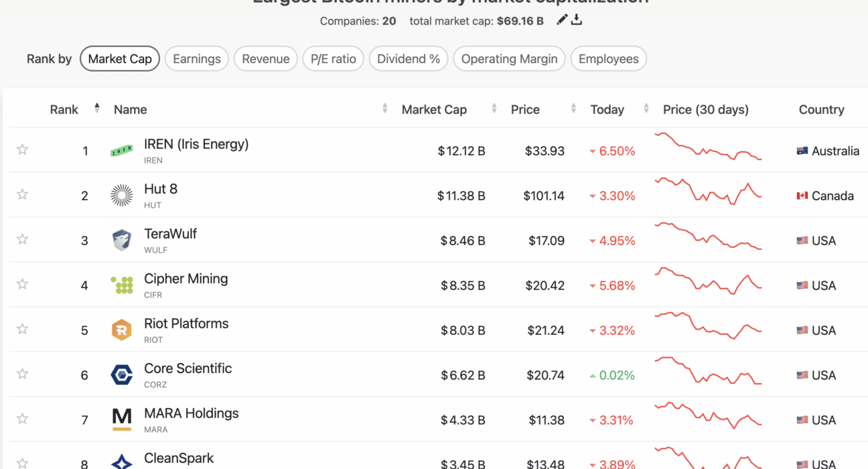The width and height of the screenshot is (868, 469).
Task: Click the IREN green logo icon
Action: pos(121,151)
